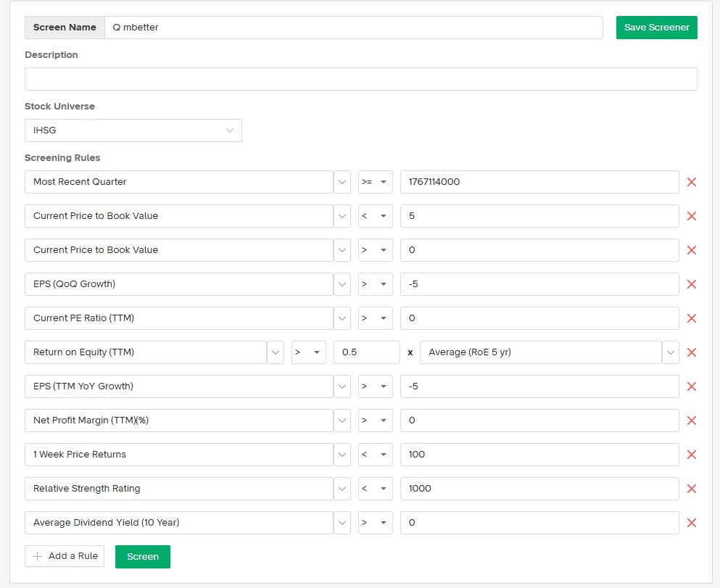Change the >= operator for Most Recent Quarter
This screenshot has height=588, width=720.
pos(375,182)
